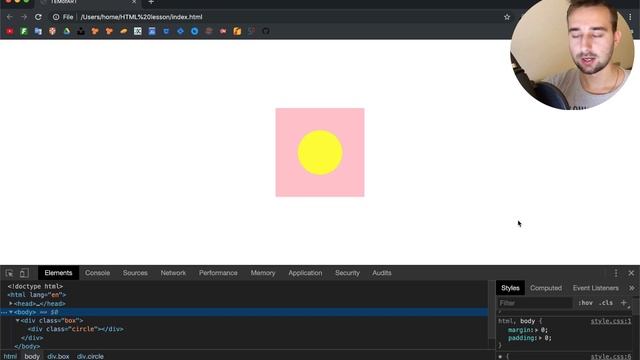Open the Styles sidebar tab

point(510,288)
